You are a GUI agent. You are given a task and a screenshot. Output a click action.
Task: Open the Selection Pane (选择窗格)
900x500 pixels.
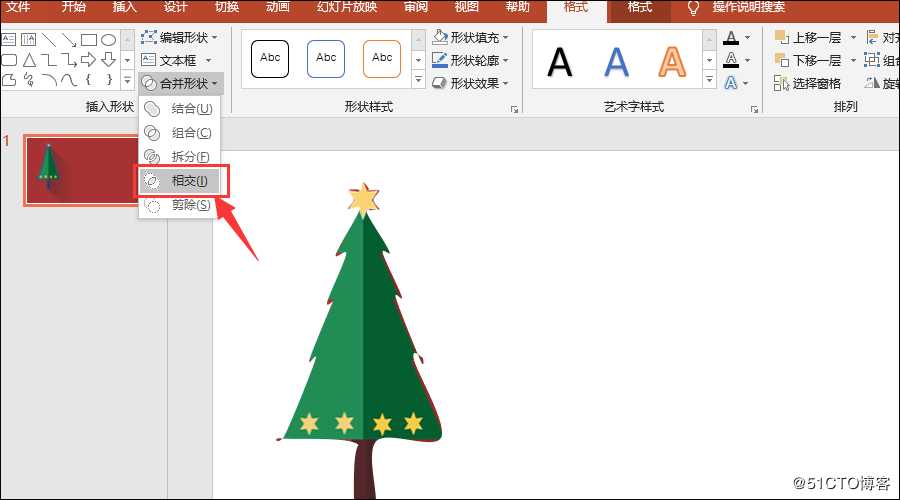pyautogui.click(x=807, y=83)
